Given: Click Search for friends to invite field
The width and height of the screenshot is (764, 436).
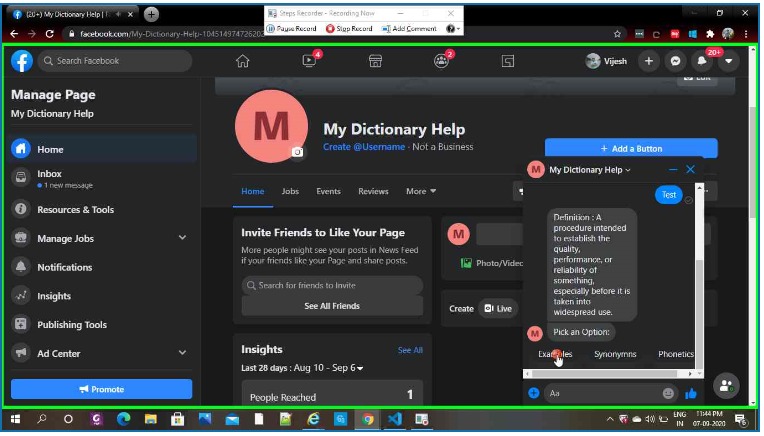Looking at the screenshot, I should 332,285.
